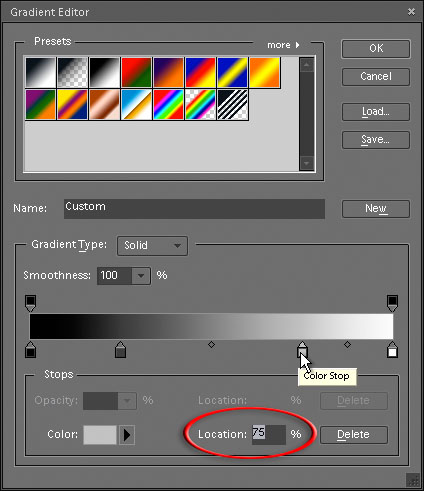Pick the Violet to Orange gradient preset
424x491 pixels.
click(x=169, y=72)
